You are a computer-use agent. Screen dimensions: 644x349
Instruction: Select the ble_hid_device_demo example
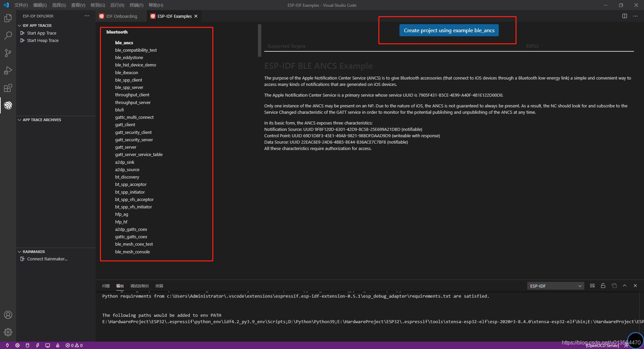pos(136,65)
